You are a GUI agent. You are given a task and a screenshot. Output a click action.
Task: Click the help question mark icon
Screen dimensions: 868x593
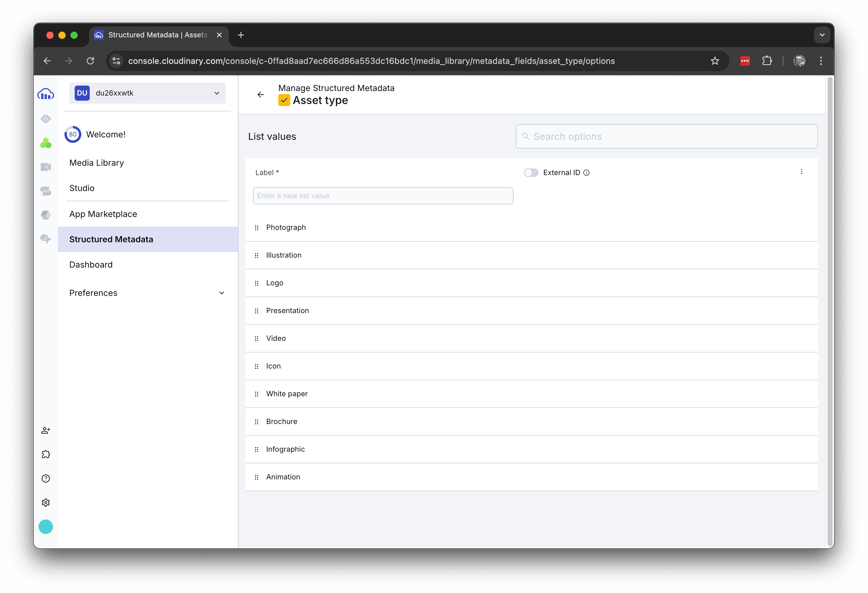pyautogui.click(x=45, y=479)
